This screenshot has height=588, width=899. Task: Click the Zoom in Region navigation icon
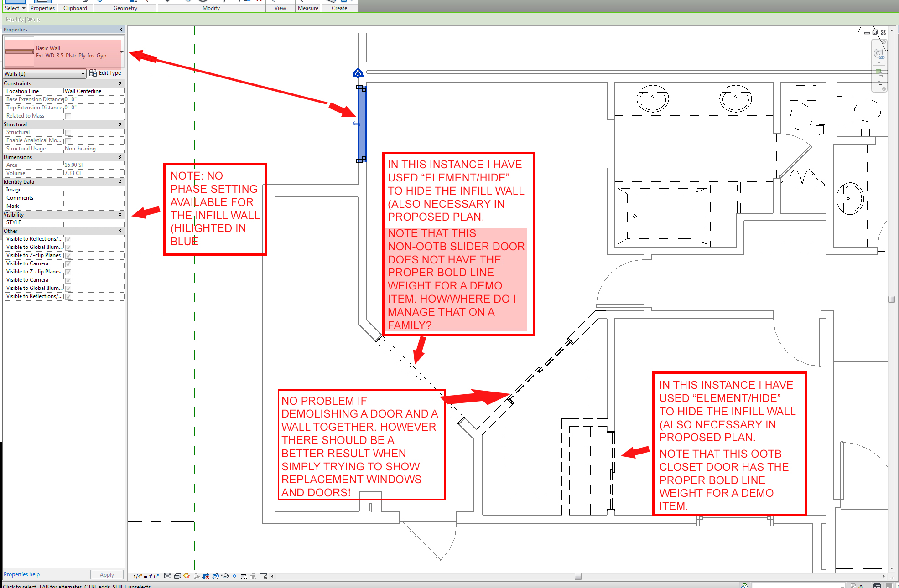coord(878,72)
